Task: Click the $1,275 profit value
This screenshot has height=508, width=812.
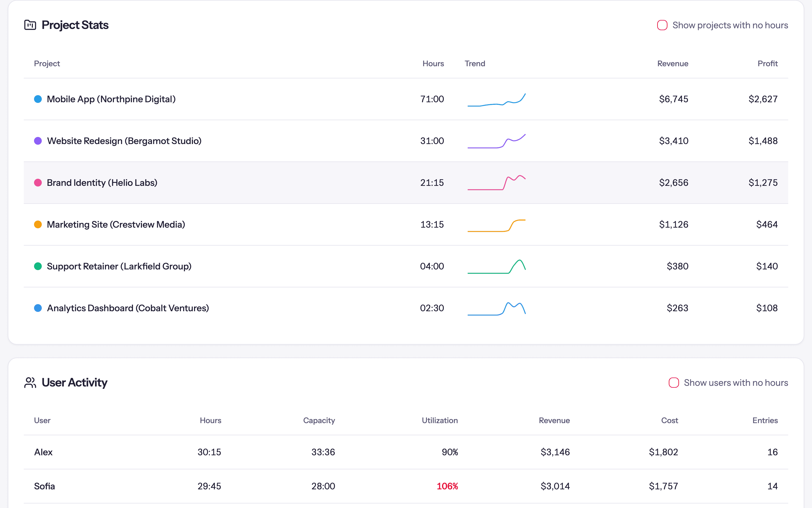Action: click(763, 182)
